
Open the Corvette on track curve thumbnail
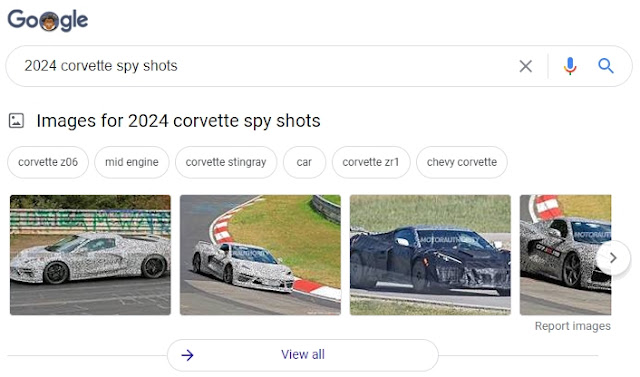coord(260,255)
